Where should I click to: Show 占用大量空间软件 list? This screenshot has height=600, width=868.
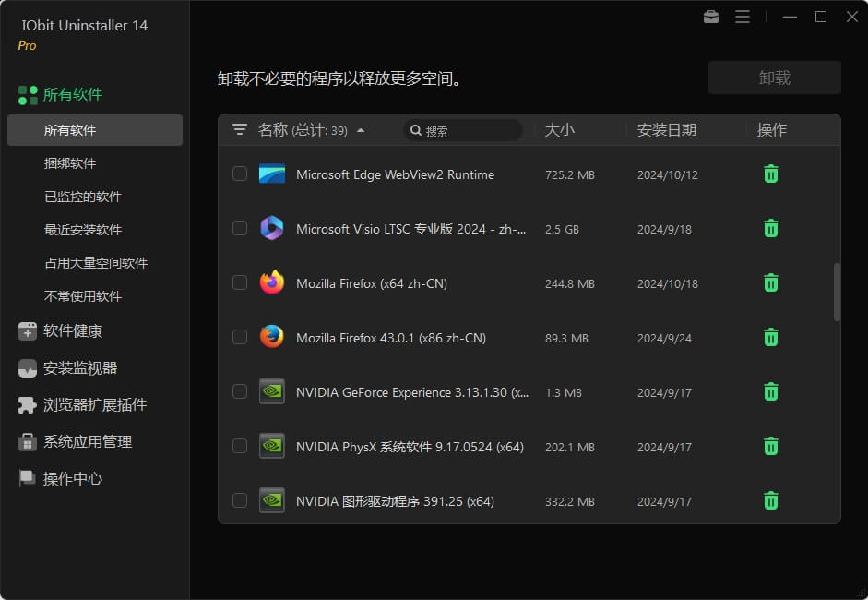tap(96, 263)
